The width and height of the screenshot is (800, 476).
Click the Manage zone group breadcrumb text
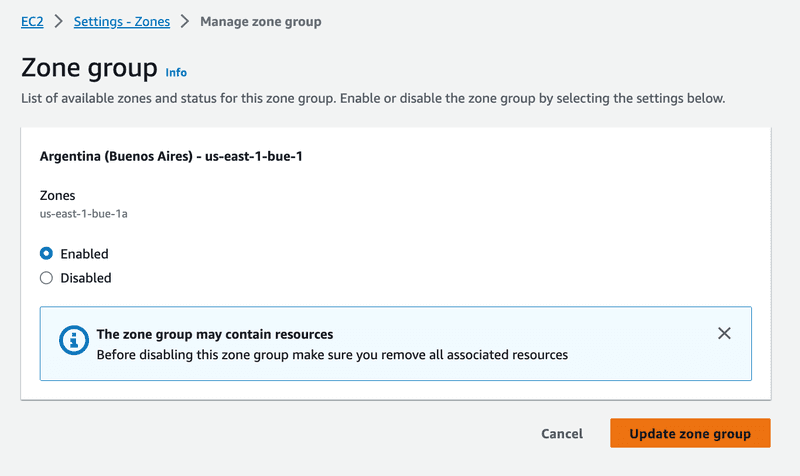coord(261,21)
